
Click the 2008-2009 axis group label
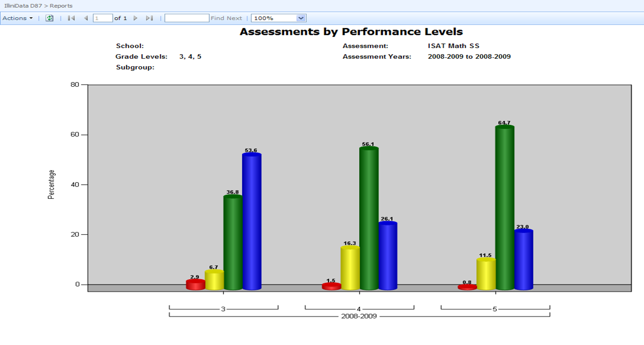click(359, 316)
